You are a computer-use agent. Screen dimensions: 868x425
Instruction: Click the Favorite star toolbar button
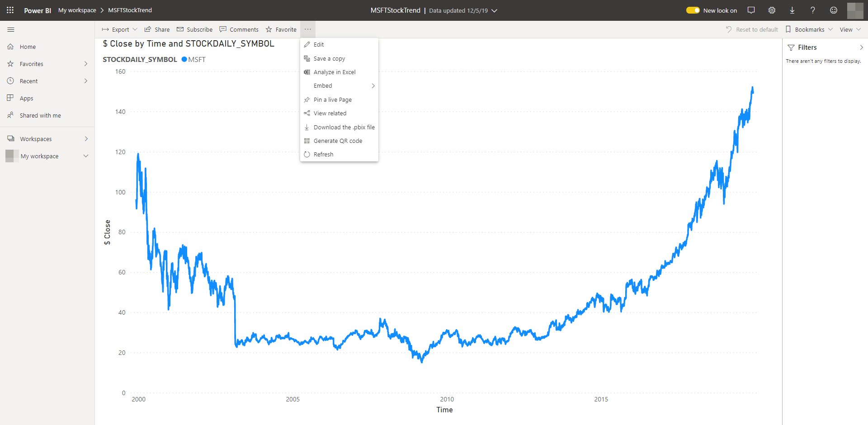(x=281, y=29)
